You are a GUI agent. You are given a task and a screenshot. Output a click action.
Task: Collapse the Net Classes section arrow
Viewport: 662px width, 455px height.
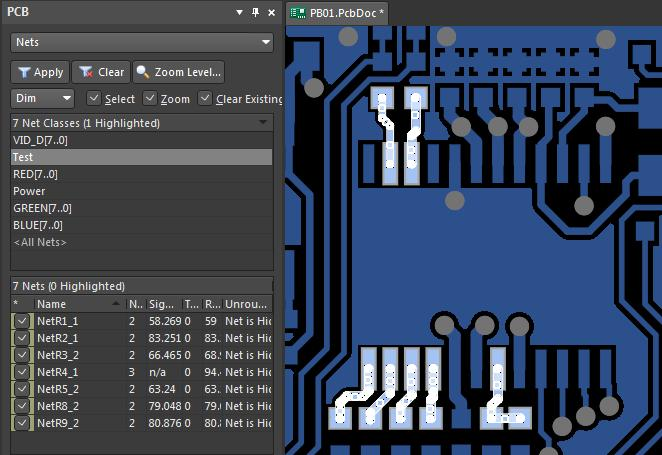tap(263, 122)
